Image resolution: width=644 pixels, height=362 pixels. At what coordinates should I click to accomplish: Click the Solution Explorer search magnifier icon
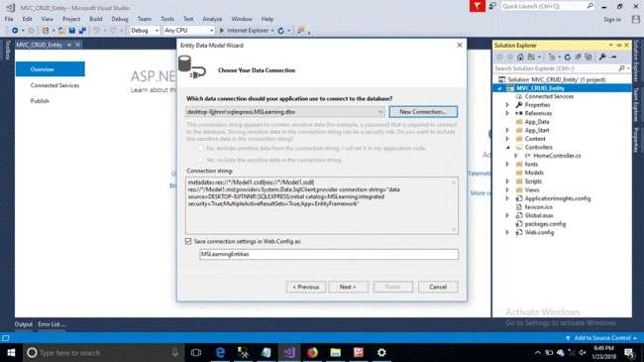point(621,68)
